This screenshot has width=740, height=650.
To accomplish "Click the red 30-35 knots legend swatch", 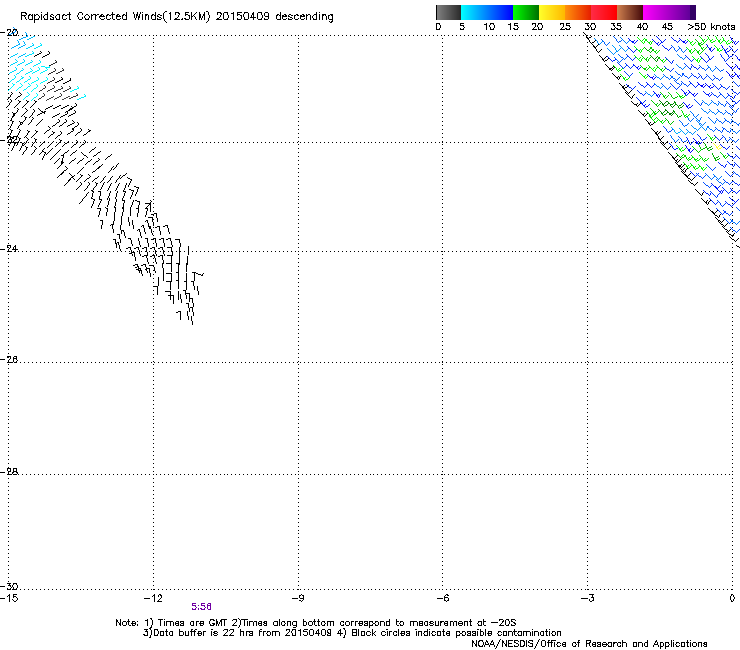I will (604, 12).
